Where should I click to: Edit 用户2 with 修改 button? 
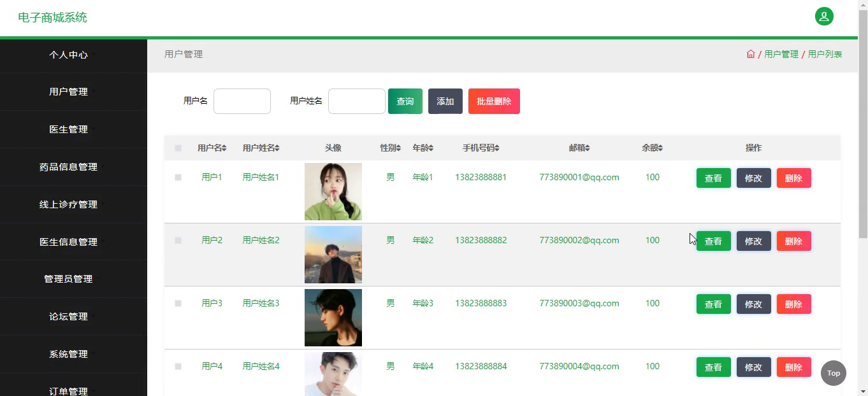pos(753,241)
